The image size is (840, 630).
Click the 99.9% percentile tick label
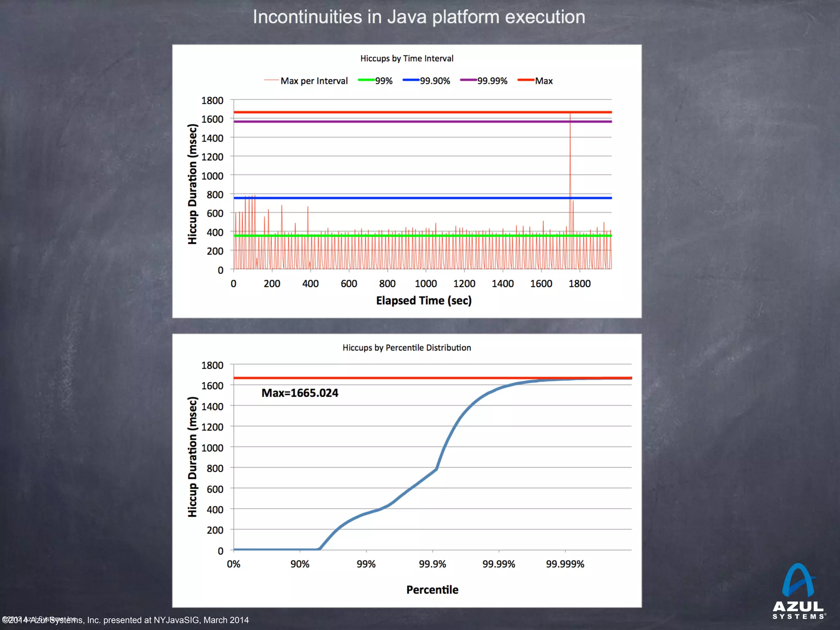point(432,564)
